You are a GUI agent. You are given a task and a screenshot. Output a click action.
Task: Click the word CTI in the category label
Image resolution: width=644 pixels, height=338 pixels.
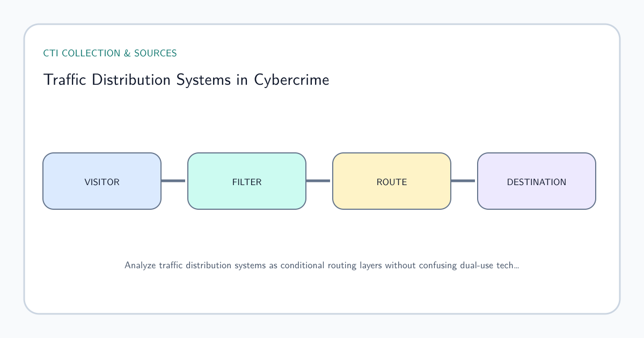click(x=51, y=53)
